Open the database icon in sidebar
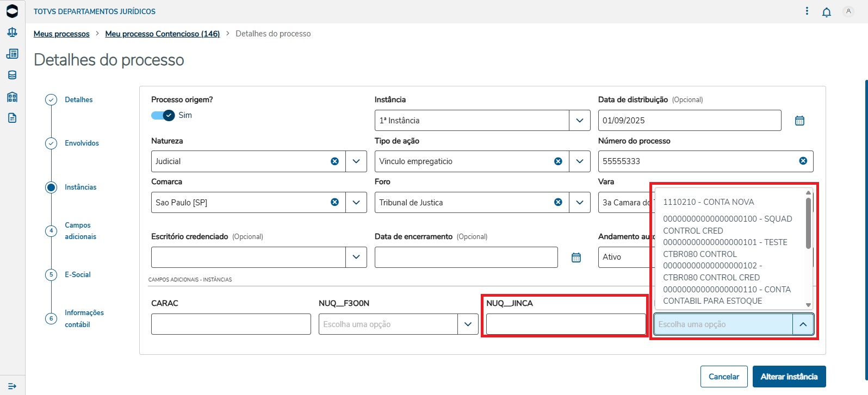This screenshot has height=395, width=868. (x=12, y=75)
